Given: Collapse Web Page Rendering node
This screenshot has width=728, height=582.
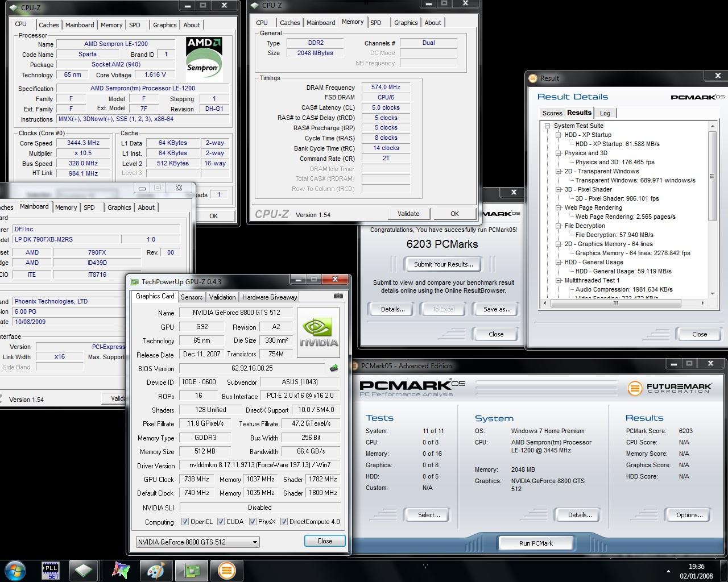Looking at the screenshot, I should [x=558, y=208].
